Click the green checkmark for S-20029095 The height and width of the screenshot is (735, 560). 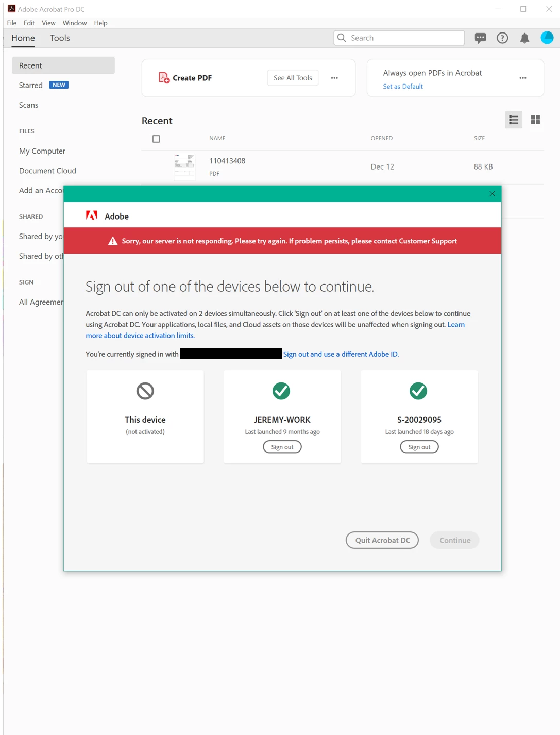pos(418,391)
